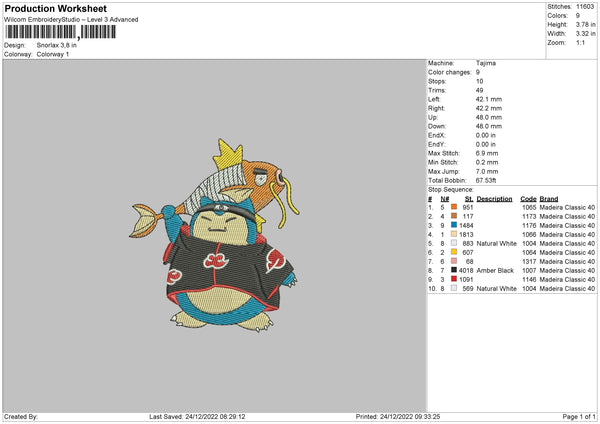600x424 pixels.
Task: Click the Max Stitch value 6.9 mm
Action: 487,153
